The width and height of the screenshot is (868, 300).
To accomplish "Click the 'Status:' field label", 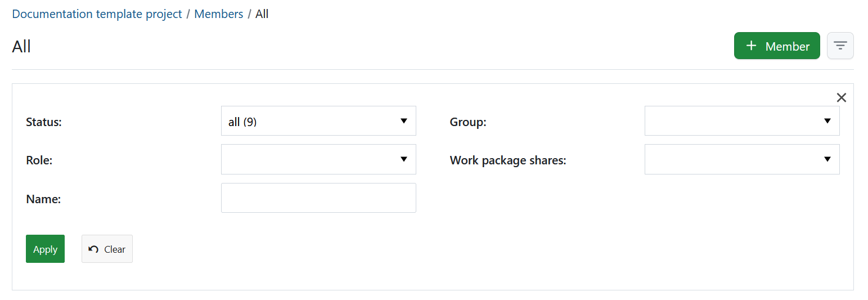I will pyautogui.click(x=44, y=122).
